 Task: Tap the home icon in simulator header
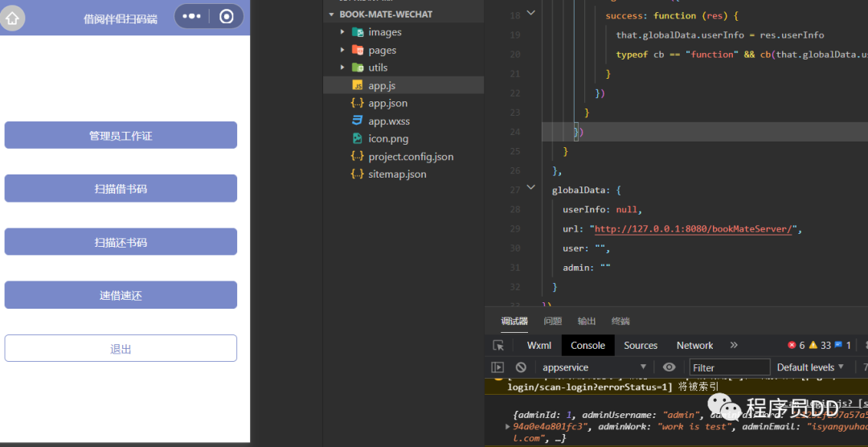12,18
